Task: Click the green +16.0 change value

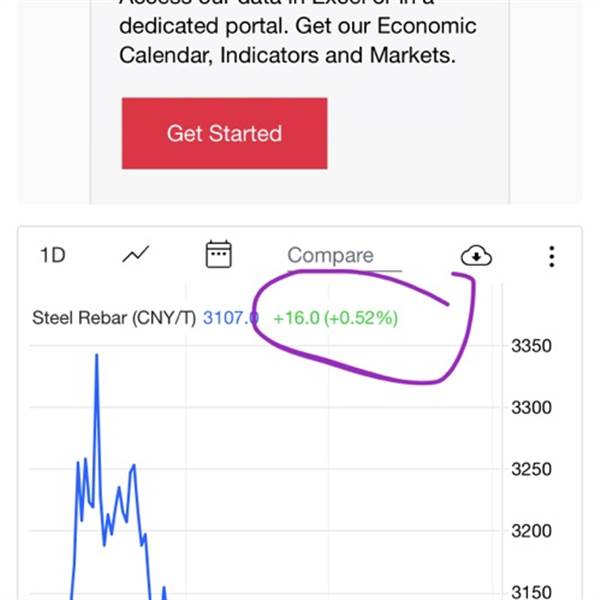Action: (x=296, y=319)
